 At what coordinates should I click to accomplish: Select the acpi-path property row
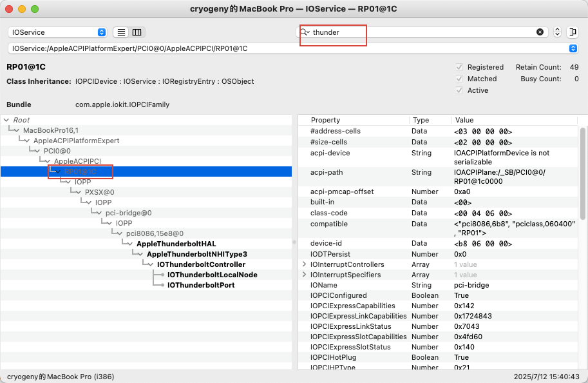pyautogui.click(x=438, y=177)
